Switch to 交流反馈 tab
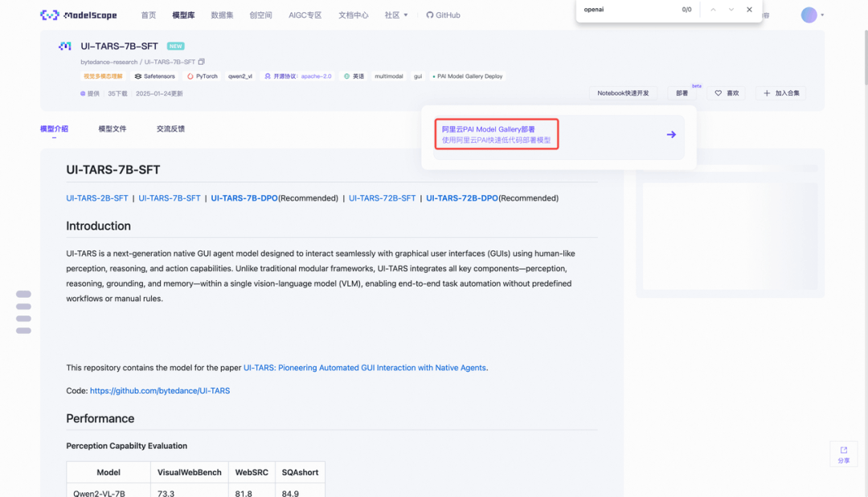Viewport: 868px width, 497px height. click(170, 128)
